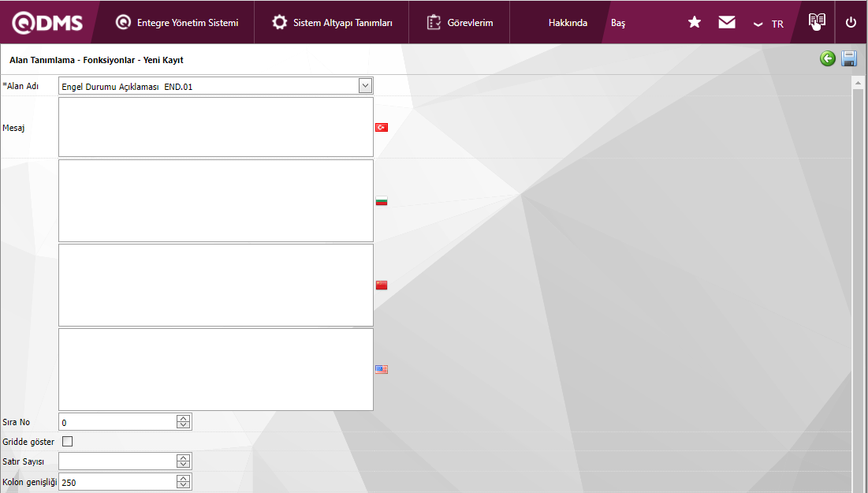Expand the TR language selector

[769, 24]
